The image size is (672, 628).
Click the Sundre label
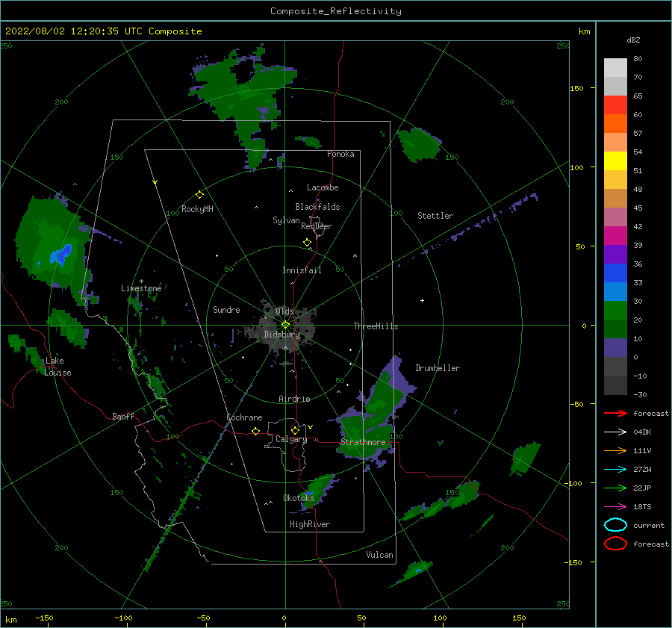point(226,309)
